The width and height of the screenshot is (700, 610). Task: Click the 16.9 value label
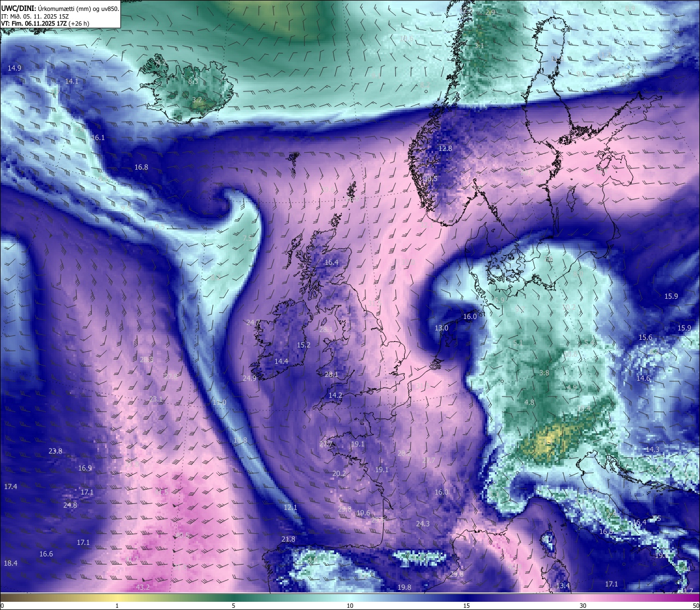(x=85, y=468)
